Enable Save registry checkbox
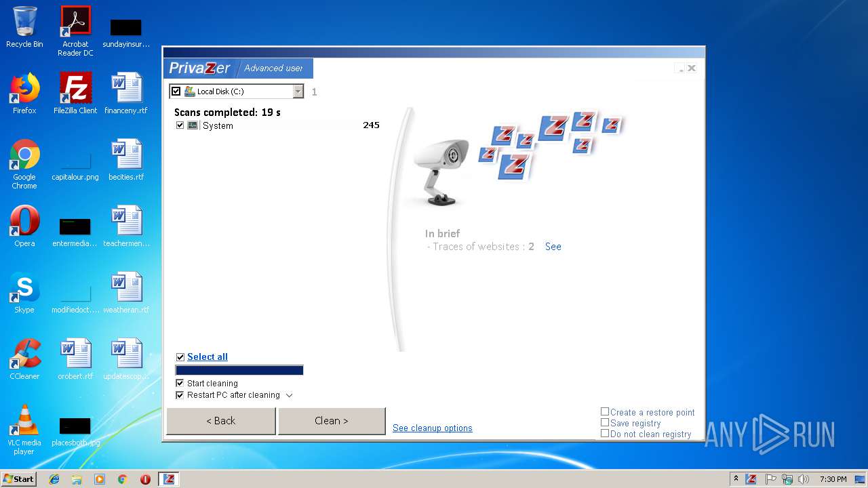This screenshot has height=488, width=868. pyautogui.click(x=605, y=422)
